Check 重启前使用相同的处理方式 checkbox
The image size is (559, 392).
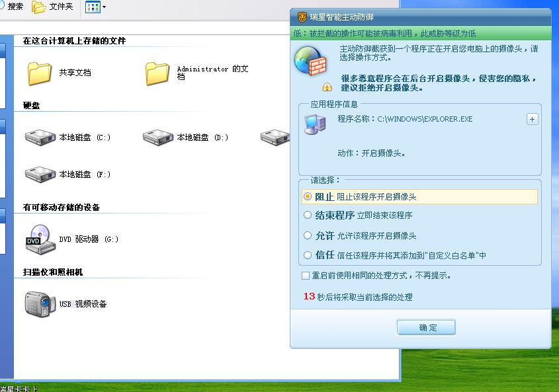point(306,276)
